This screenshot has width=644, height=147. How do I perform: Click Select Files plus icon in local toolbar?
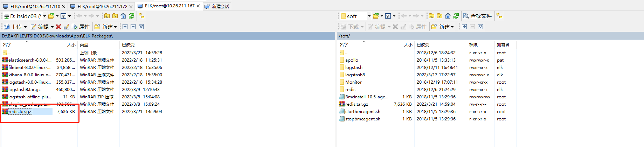tap(125, 27)
